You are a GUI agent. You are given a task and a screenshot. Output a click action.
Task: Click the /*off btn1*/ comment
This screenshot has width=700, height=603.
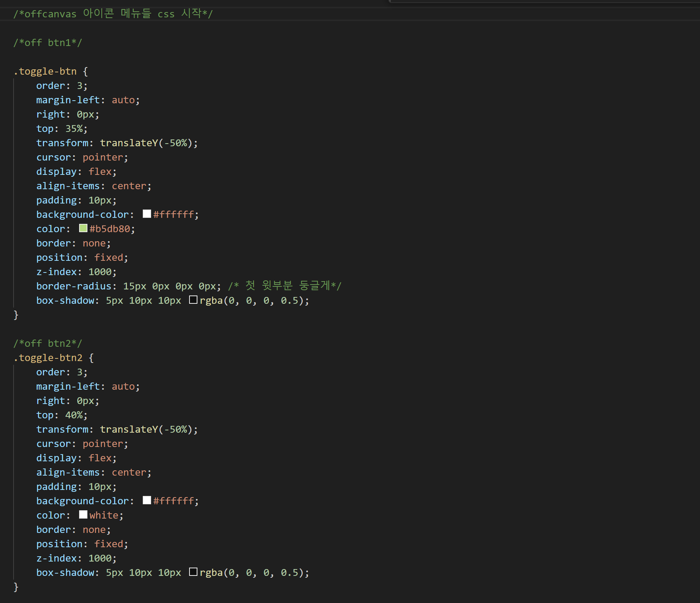point(47,42)
